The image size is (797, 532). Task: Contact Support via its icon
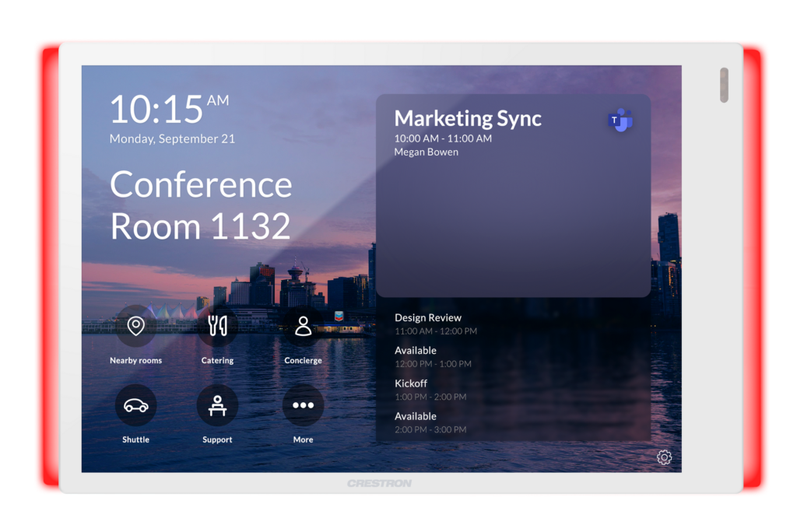[217, 405]
